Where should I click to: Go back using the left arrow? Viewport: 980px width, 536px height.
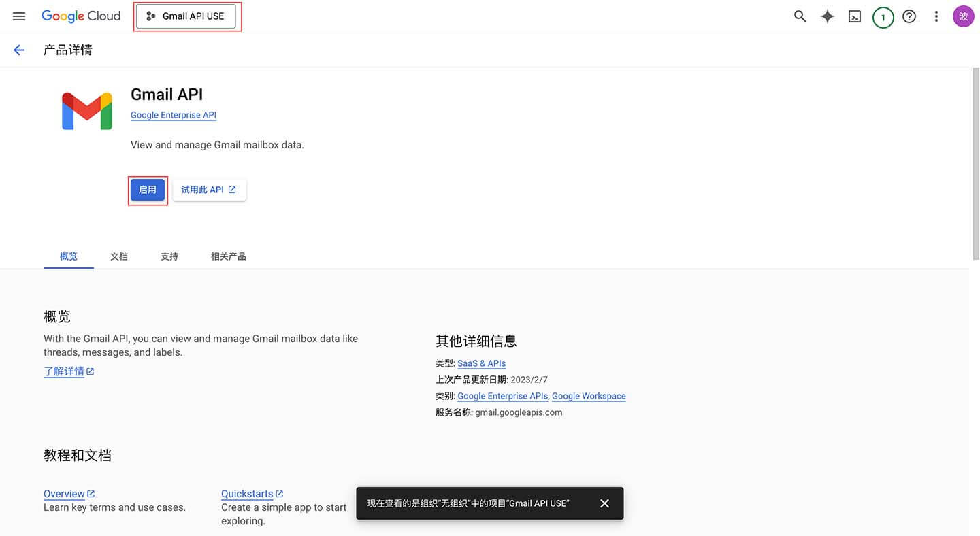tap(19, 50)
